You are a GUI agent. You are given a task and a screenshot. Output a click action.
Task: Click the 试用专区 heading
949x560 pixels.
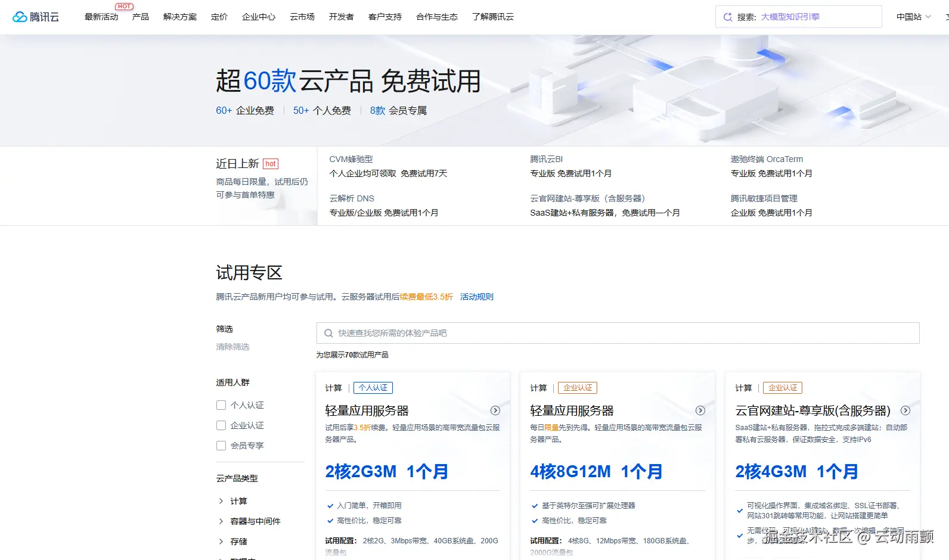249,273
